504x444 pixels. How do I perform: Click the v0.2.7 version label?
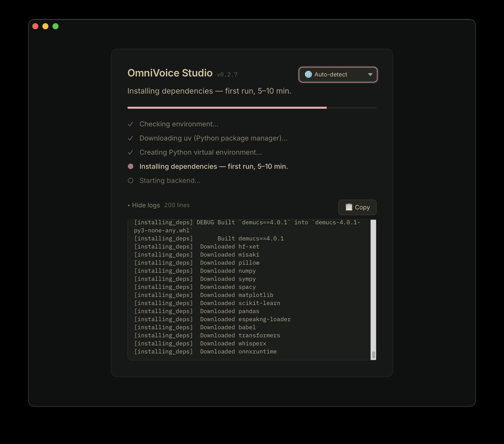pyautogui.click(x=227, y=75)
